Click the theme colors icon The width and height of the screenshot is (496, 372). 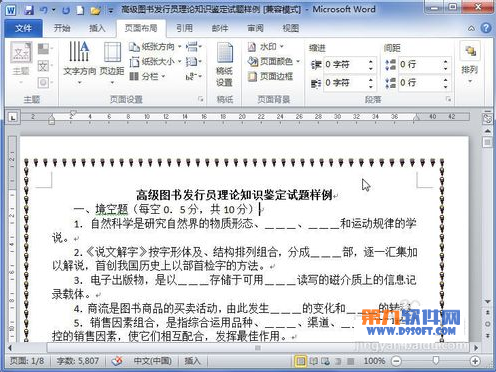coord(44,49)
